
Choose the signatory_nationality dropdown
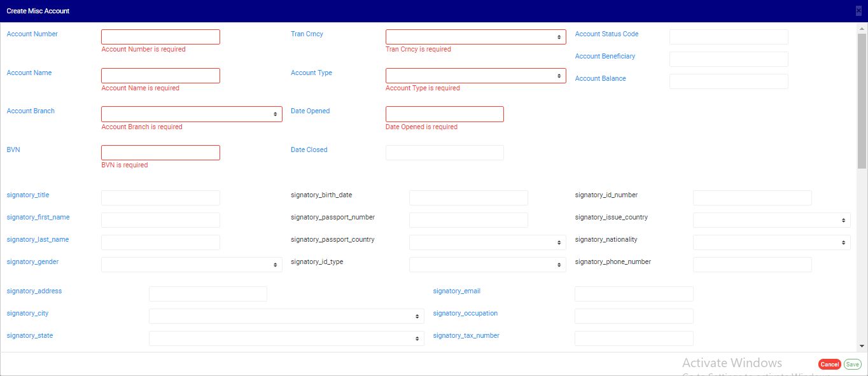[771, 242]
